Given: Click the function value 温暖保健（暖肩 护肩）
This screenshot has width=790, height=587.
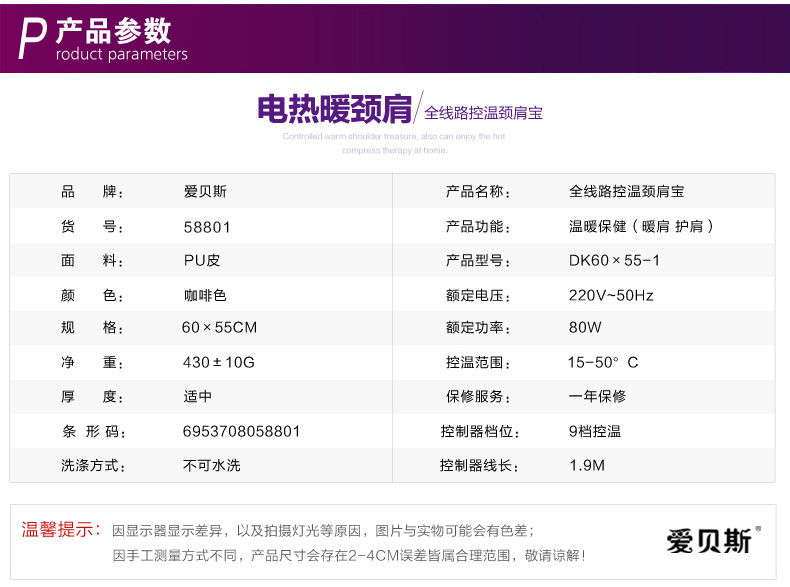Looking at the screenshot, I should tap(641, 226).
